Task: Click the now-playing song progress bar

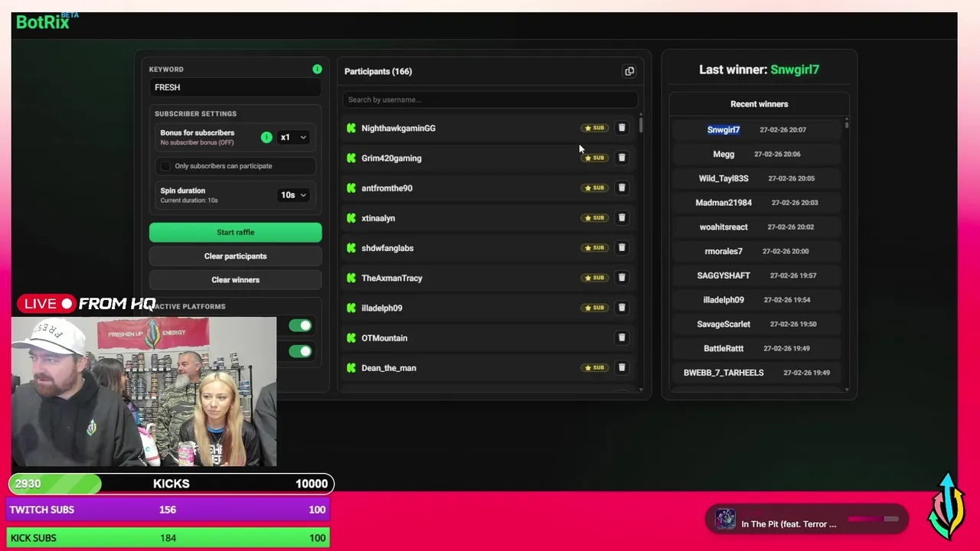Action: (872, 519)
